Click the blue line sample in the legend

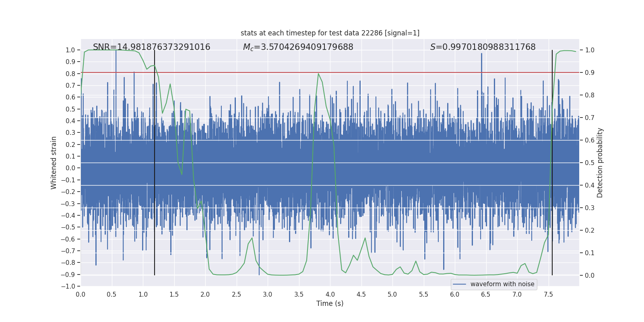(459, 284)
